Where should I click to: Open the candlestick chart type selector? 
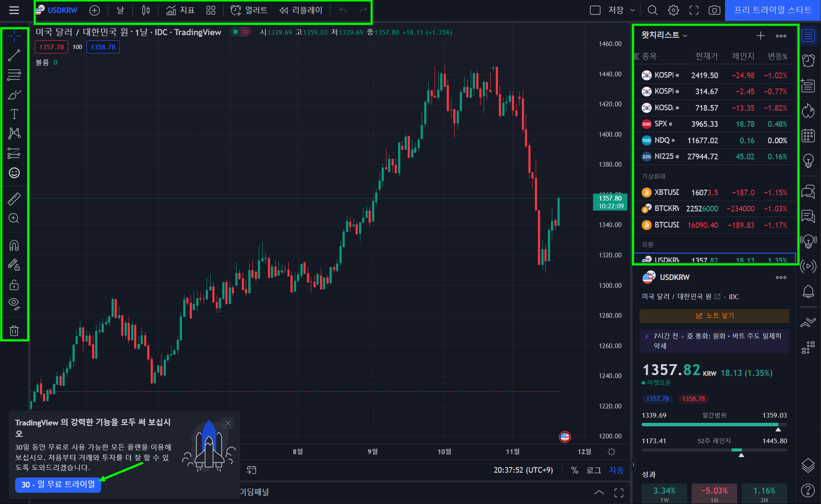146,10
